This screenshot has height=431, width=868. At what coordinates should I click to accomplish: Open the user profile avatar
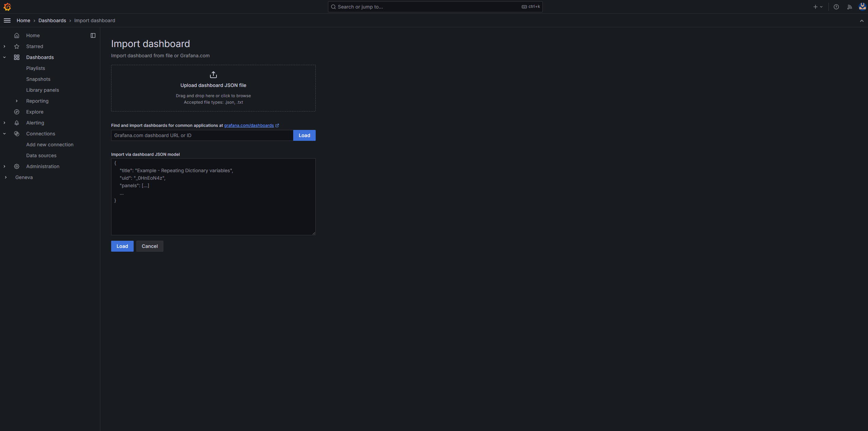862,7
